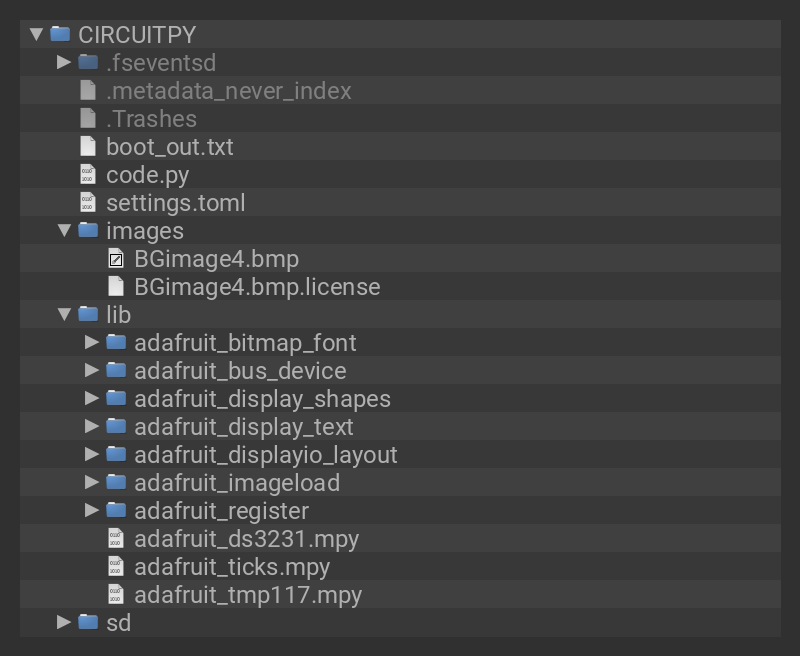Select the adafruit_ticks.mpy file name
Viewport: 800px width, 656px height.
click(x=232, y=567)
